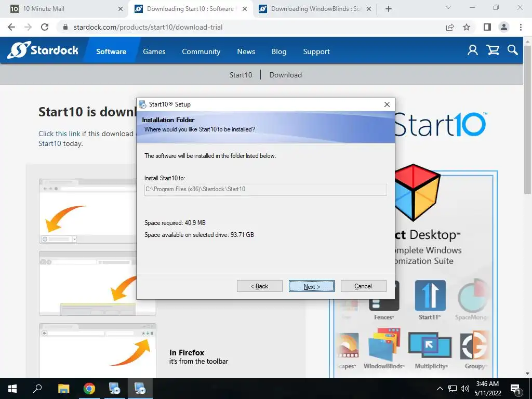
Task: Click the page vertical scrollbar
Action: [527, 119]
